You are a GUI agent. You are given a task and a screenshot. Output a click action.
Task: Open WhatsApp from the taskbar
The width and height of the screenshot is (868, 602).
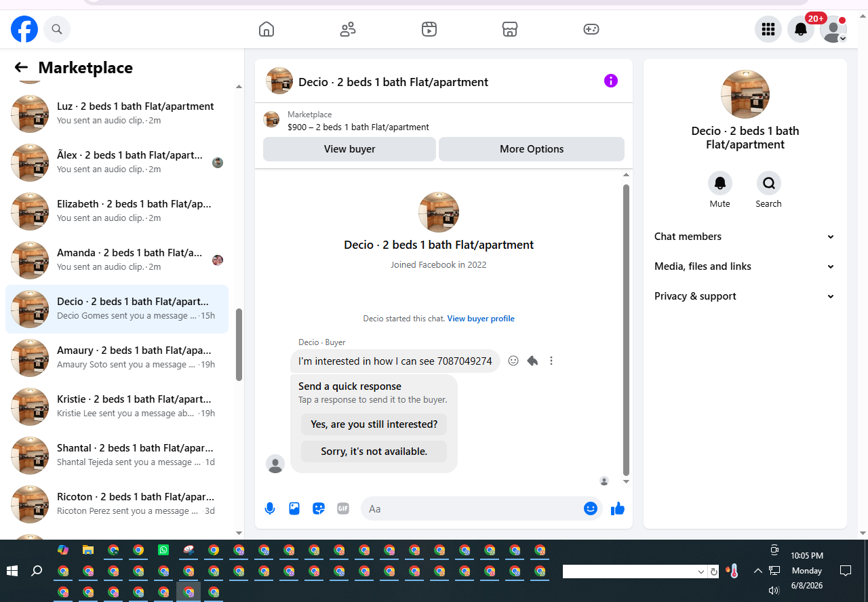coord(163,550)
